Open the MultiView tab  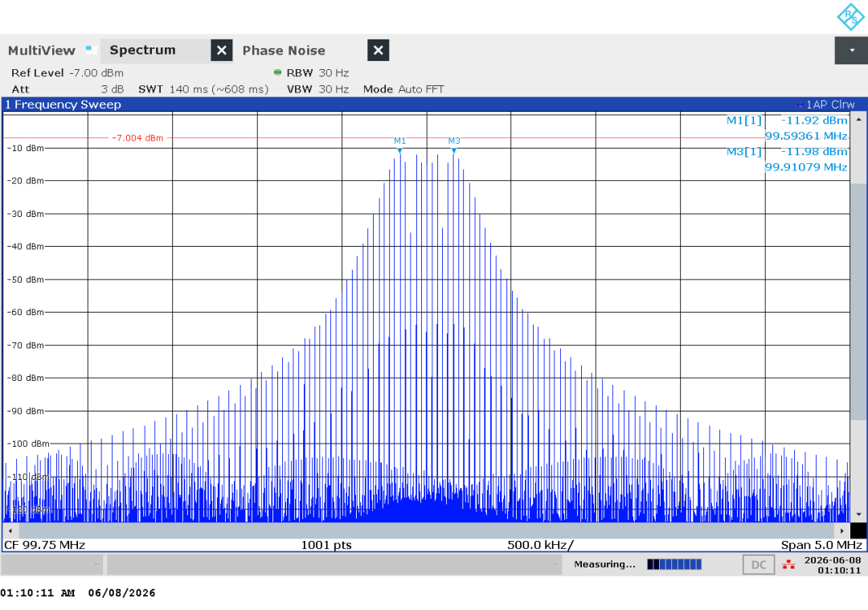pos(42,51)
